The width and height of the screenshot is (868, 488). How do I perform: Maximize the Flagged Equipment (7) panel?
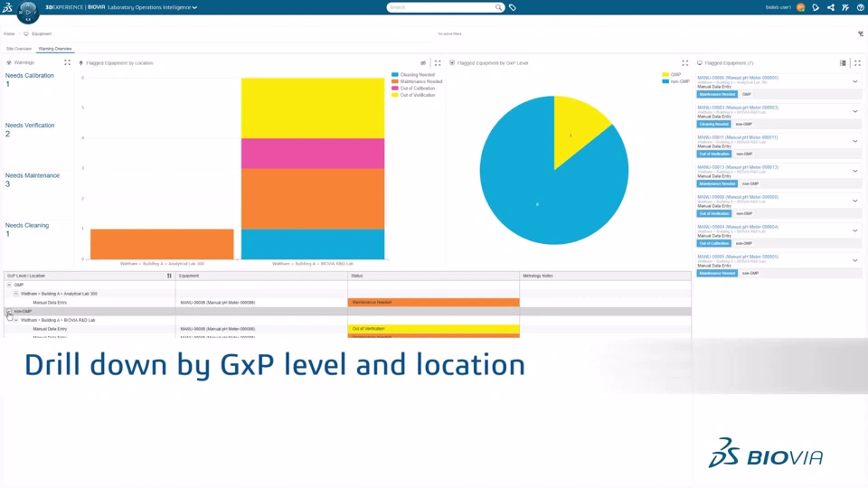(857, 63)
